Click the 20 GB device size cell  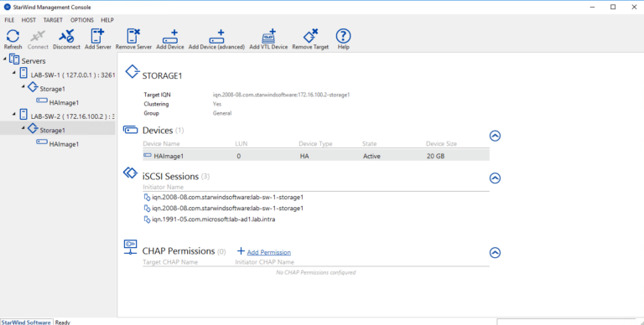tap(435, 156)
